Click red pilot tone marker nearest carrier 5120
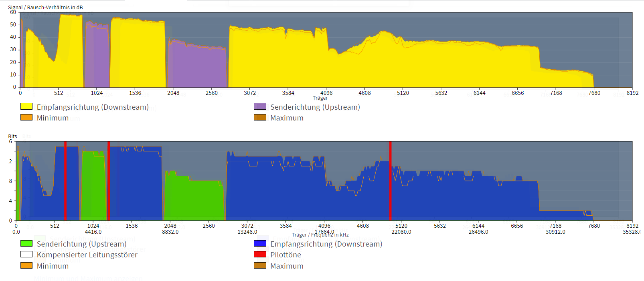 click(x=390, y=181)
